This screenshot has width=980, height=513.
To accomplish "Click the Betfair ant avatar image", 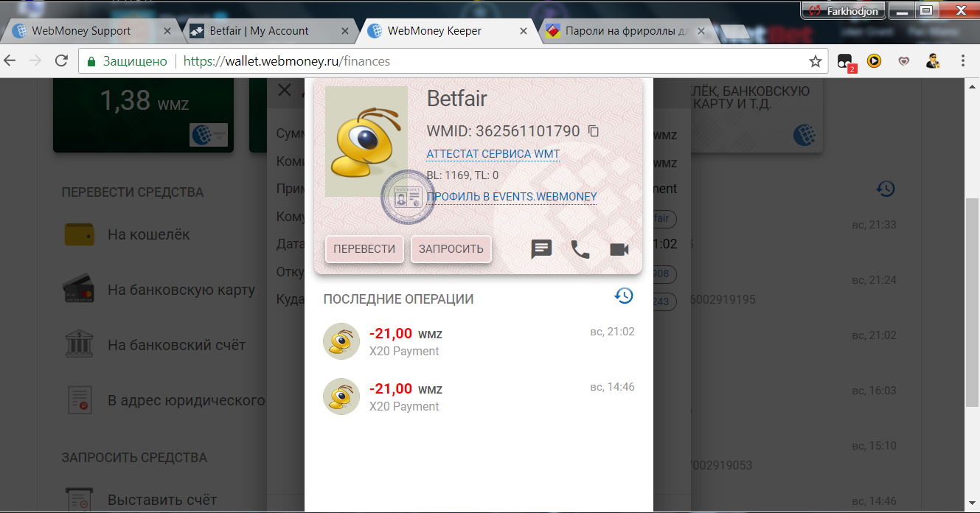I will 366,142.
